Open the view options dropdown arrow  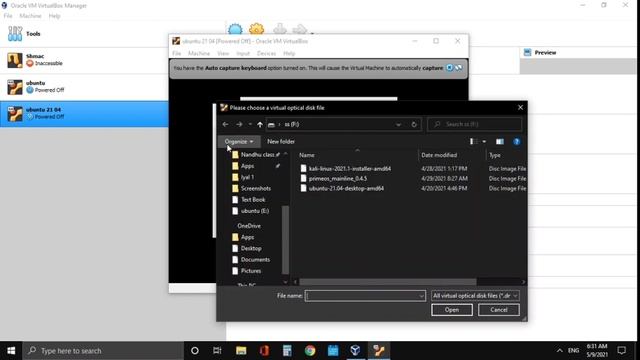click(484, 142)
